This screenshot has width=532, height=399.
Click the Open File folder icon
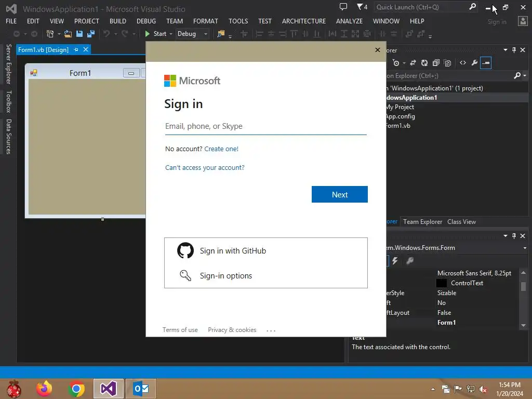coord(68,34)
